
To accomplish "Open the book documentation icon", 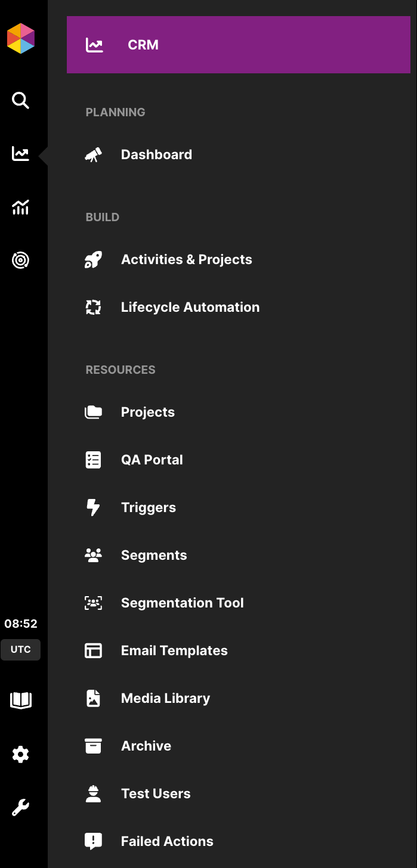I will [21, 700].
